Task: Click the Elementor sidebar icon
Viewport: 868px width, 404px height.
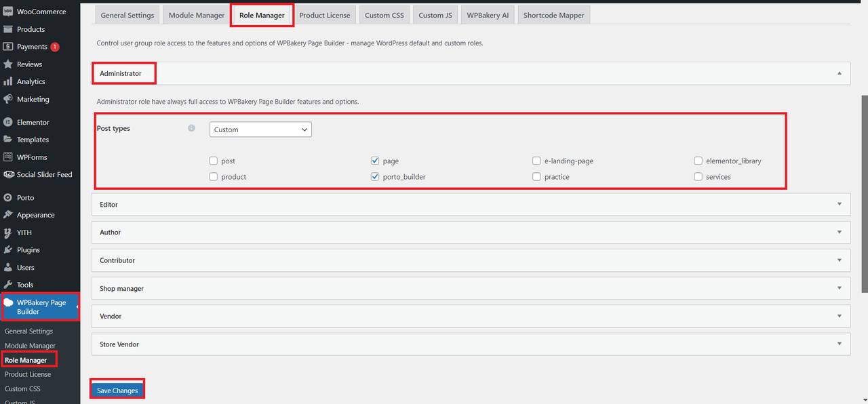Action: (8, 123)
